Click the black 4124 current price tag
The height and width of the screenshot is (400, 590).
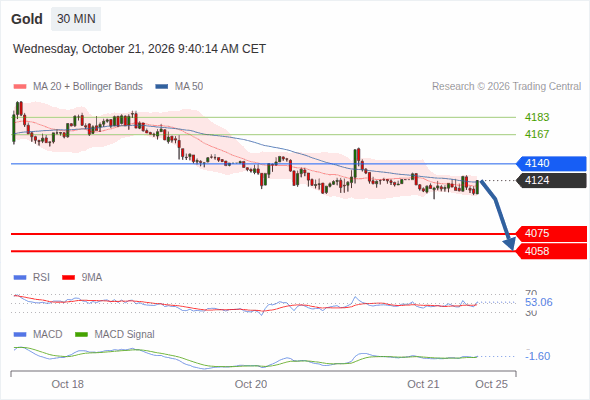pyautogui.click(x=551, y=181)
